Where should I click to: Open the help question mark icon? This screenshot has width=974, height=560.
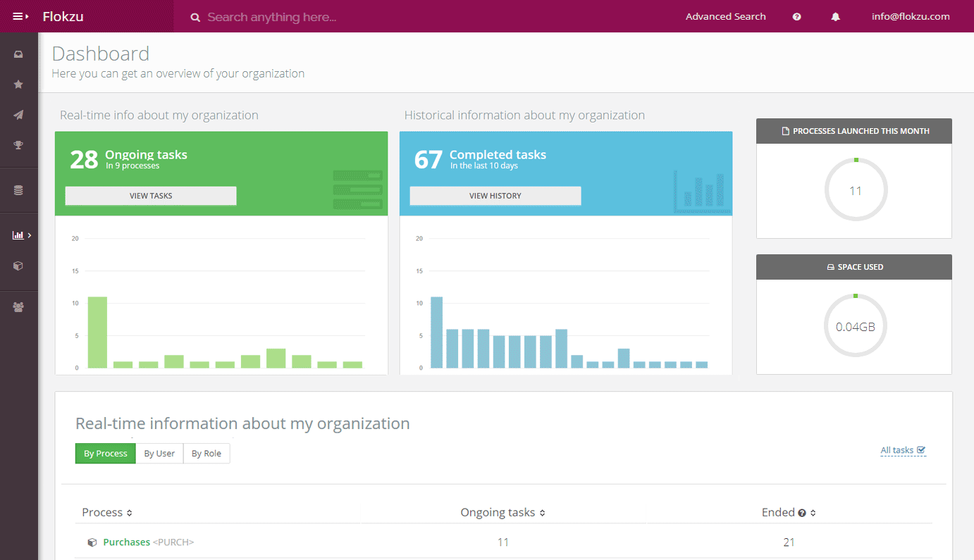[796, 17]
